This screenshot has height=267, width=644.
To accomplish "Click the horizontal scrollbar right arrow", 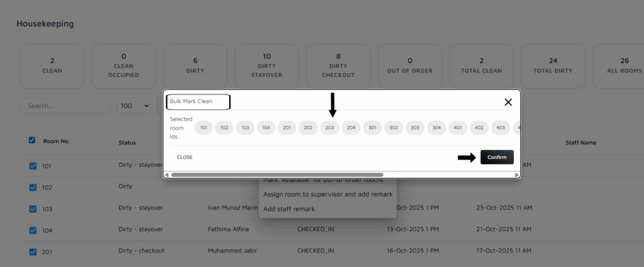I will point(517,174).
